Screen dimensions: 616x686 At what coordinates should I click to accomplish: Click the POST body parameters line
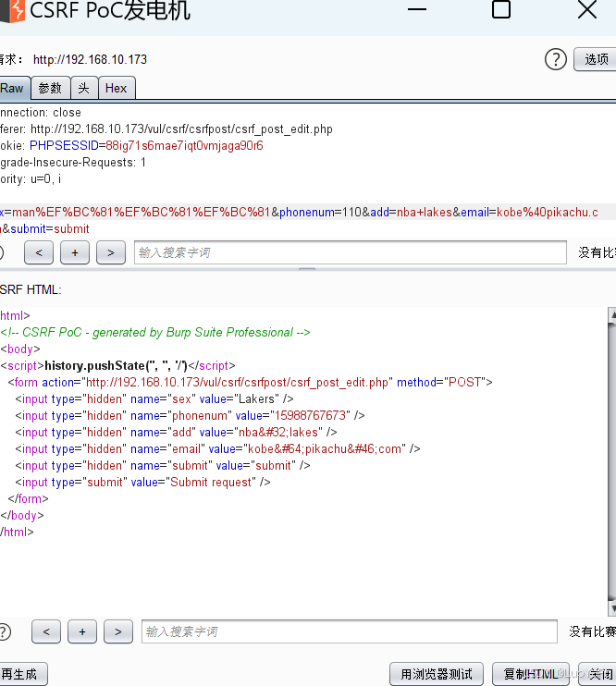click(299, 220)
